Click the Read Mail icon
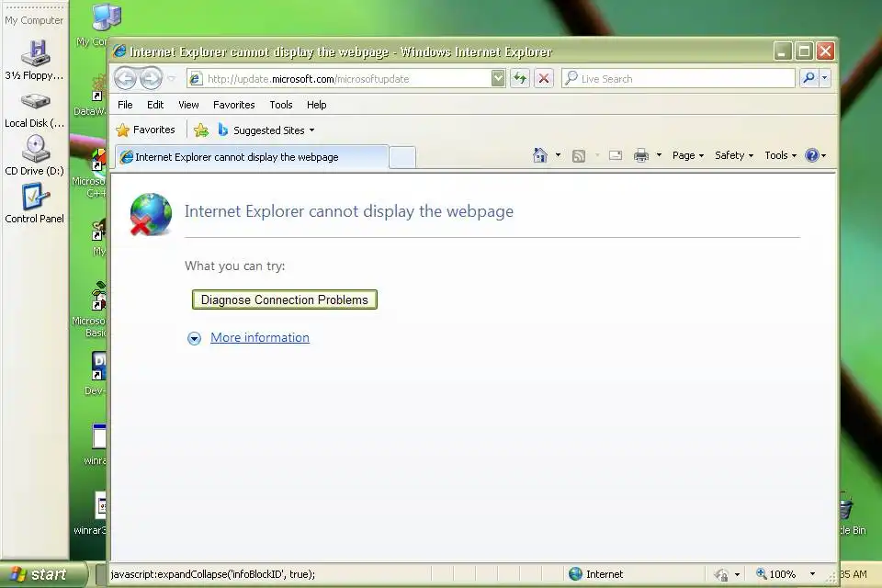The height and width of the screenshot is (588, 882). pyautogui.click(x=616, y=155)
